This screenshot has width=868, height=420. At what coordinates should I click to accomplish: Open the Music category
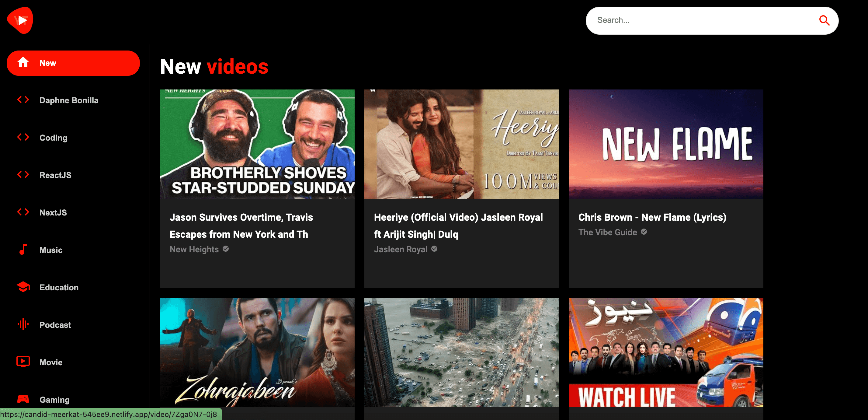tap(73, 250)
